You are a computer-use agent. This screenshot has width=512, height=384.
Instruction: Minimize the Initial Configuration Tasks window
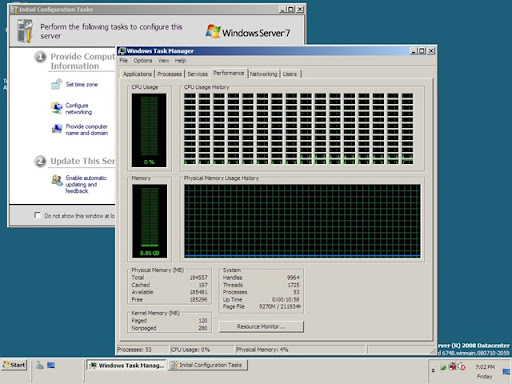(283, 9)
